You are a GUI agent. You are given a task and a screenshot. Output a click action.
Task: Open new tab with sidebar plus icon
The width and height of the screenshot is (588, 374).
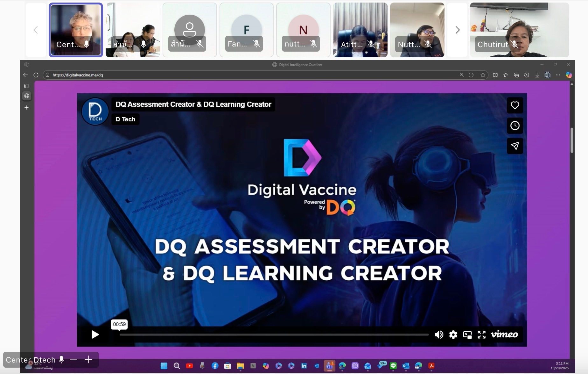point(26,108)
